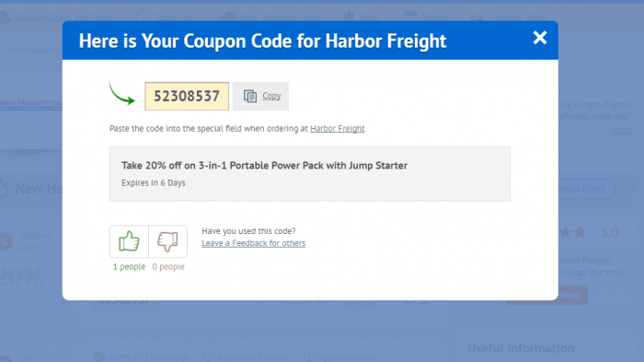This screenshot has width=644, height=362.
Task: Close the coupon code dialog
Action: tap(540, 38)
